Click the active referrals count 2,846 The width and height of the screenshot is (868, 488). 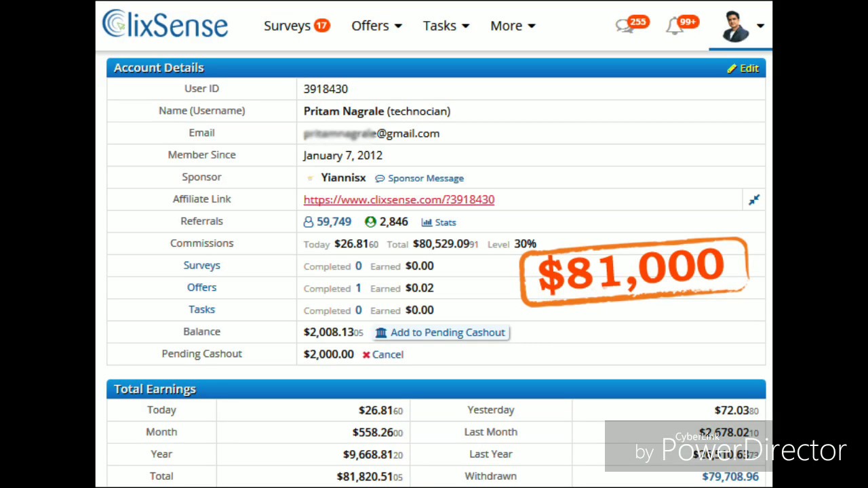(387, 222)
